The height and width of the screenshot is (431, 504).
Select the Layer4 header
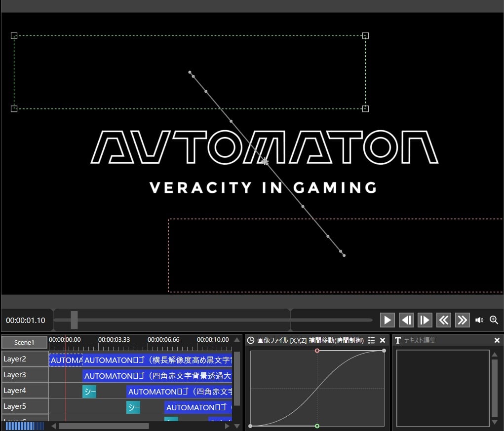(x=25, y=390)
